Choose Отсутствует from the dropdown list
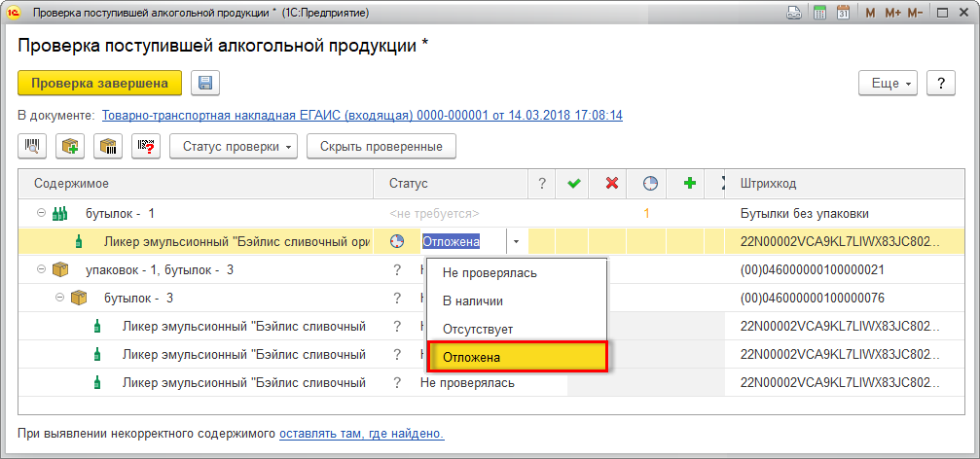Image resolution: width=980 pixels, height=459 pixels. [516, 329]
